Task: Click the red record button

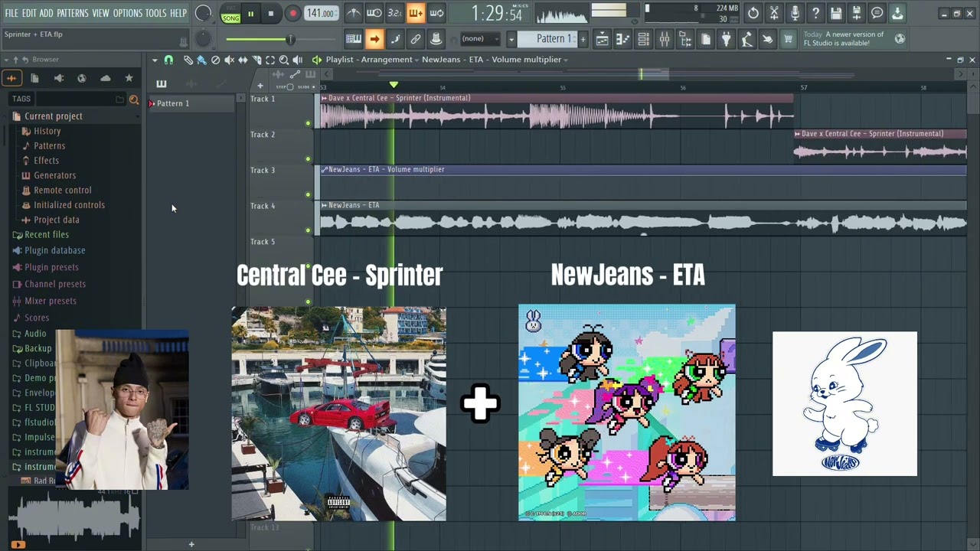Action: point(292,14)
